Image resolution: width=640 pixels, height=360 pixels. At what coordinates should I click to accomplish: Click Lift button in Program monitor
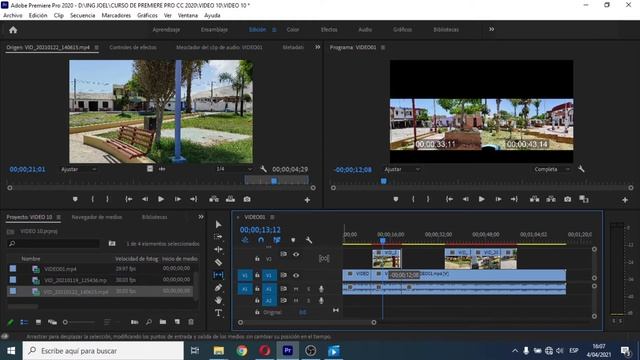[x=534, y=199]
